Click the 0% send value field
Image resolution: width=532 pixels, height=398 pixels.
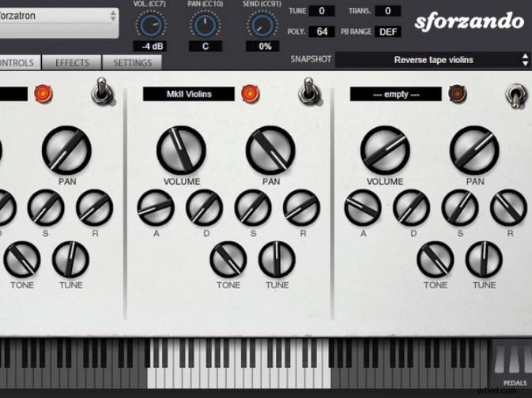click(262, 46)
